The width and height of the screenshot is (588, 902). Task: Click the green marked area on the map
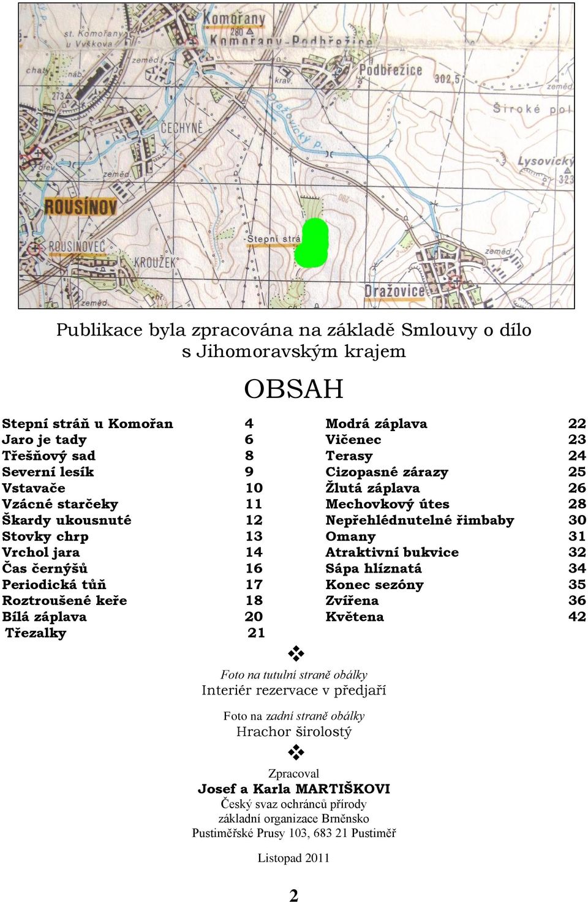coord(312,243)
